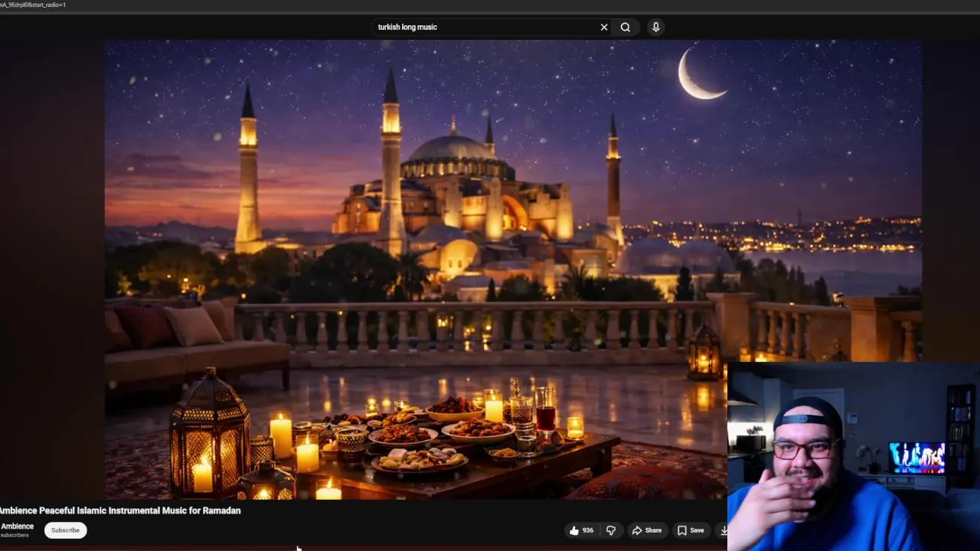Clear the search box with the X icon
This screenshot has width=980, height=551.
coord(604,27)
